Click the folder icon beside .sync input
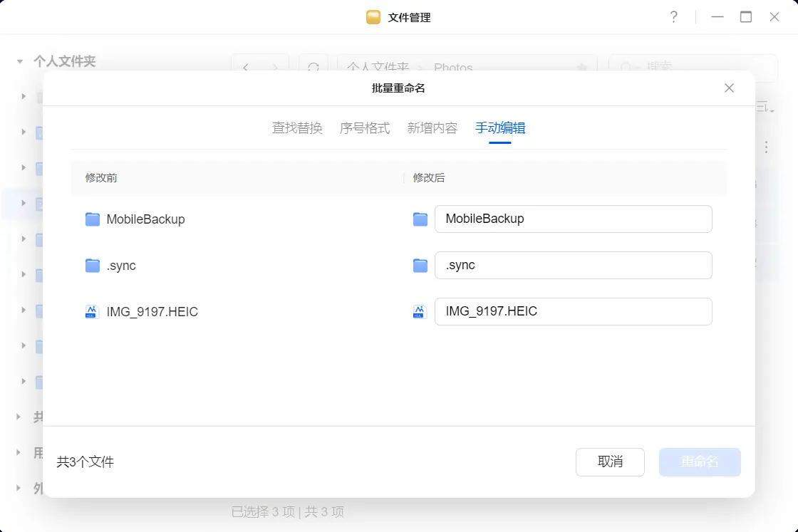The width and height of the screenshot is (798, 532). pyautogui.click(x=420, y=266)
